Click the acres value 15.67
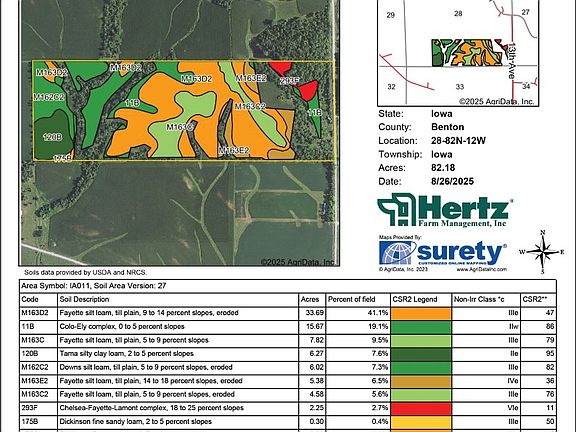Image resolution: width=576 pixels, height=432 pixels. [x=315, y=327]
